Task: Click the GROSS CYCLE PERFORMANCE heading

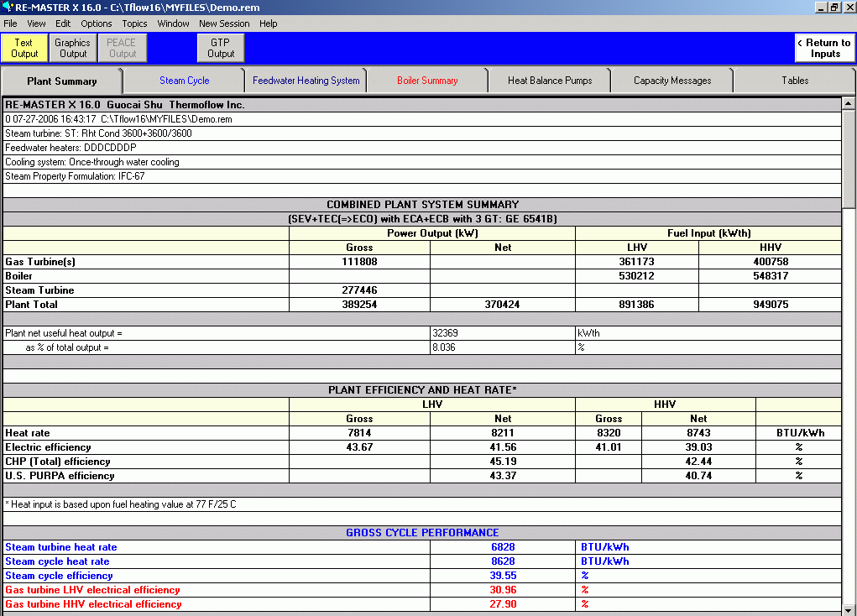Action: 422,533
